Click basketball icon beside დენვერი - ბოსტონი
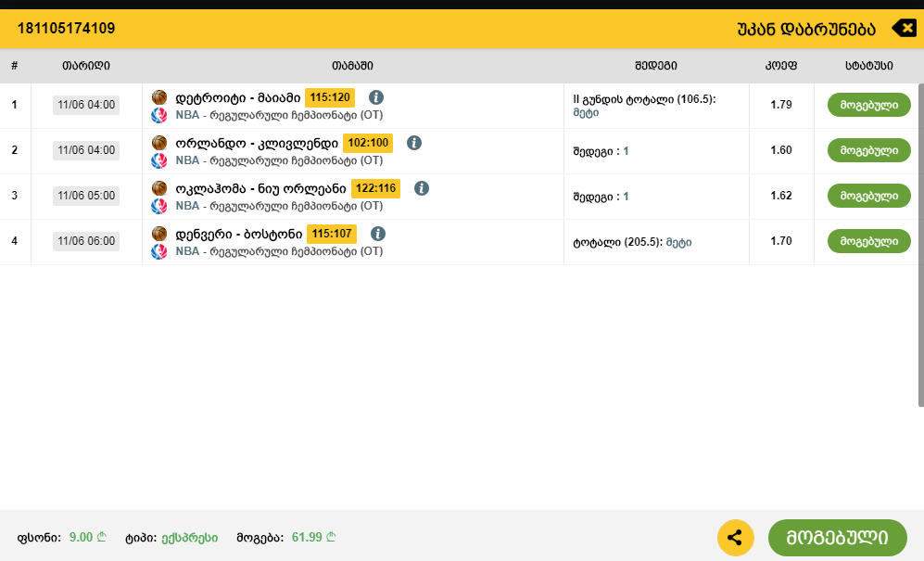The height and width of the screenshot is (561, 924). (159, 234)
